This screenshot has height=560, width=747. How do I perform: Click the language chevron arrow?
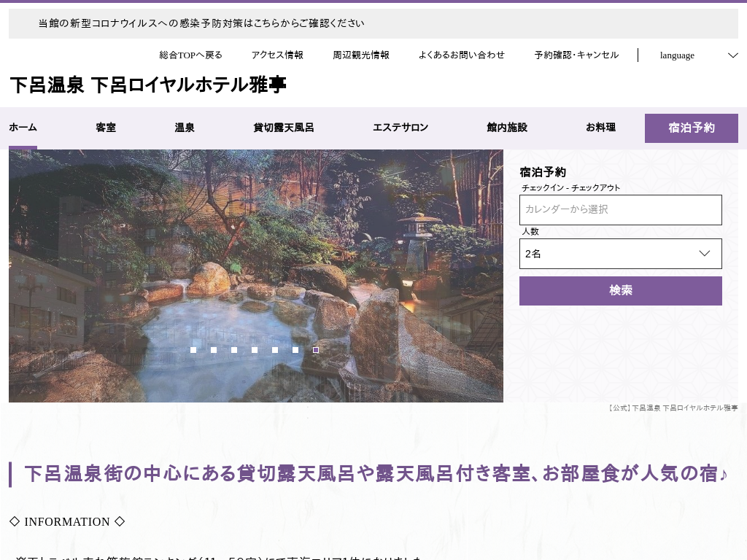point(732,55)
